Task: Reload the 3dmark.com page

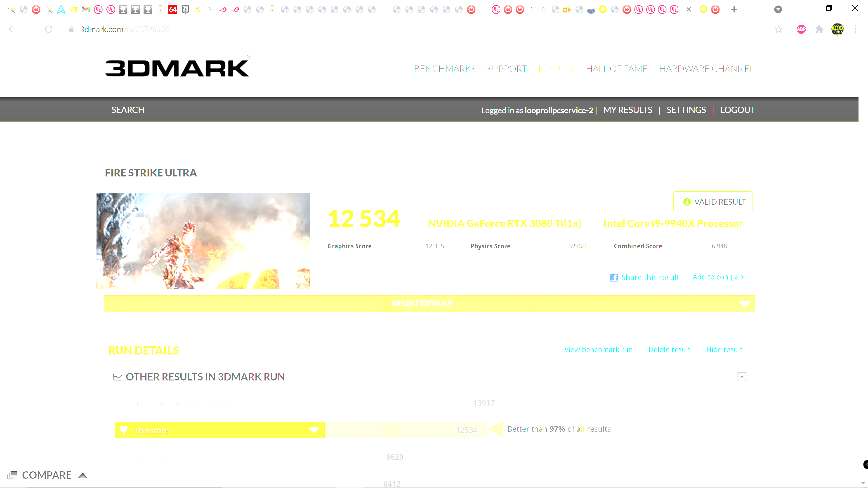Action: (x=49, y=29)
